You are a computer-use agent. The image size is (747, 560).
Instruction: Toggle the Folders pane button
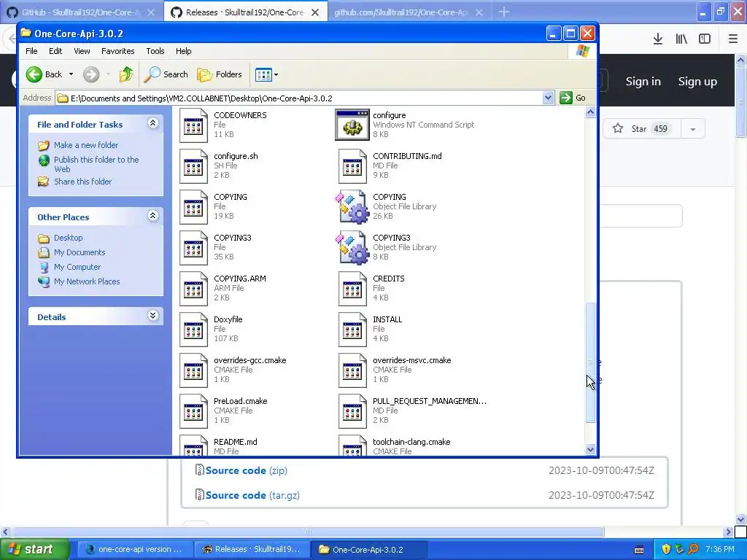220,74
